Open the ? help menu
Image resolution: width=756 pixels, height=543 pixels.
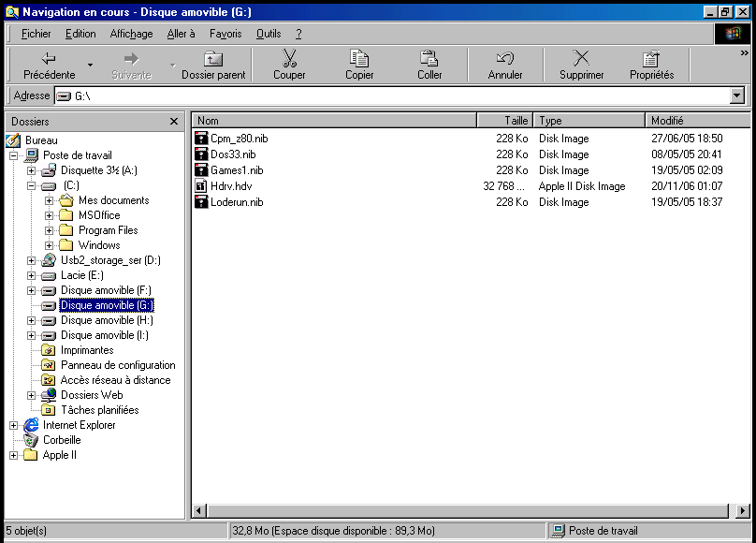coord(298,34)
